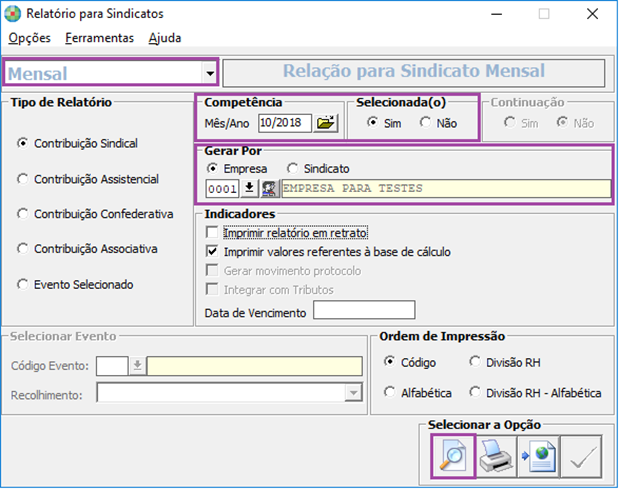Open the Ajuda menu
Viewport: 620px width, 490px height.
[x=165, y=38]
